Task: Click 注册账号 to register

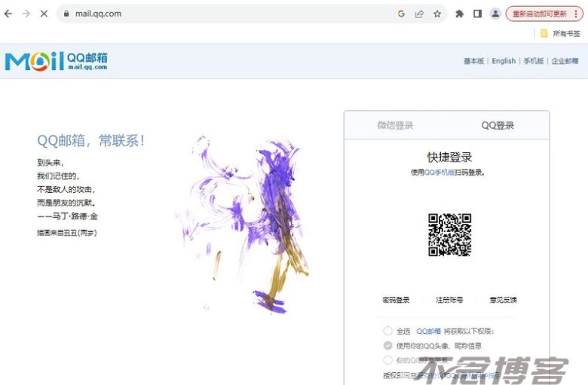Action: (449, 300)
